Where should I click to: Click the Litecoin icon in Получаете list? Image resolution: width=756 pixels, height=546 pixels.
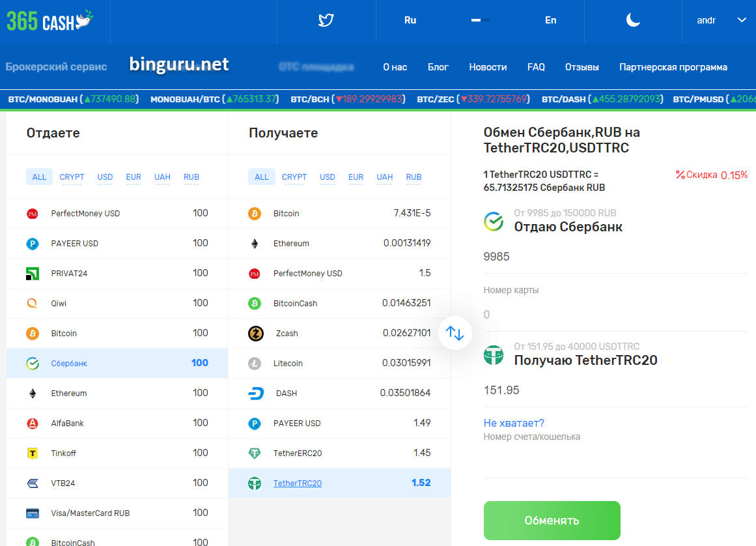click(x=255, y=363)
